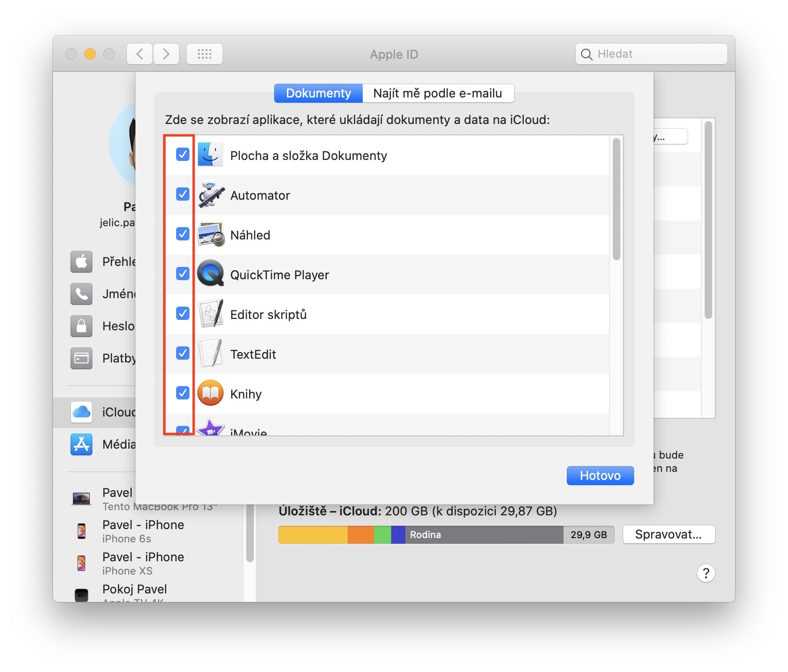Click the orange segment of storage bar

[x=361, y=535]
